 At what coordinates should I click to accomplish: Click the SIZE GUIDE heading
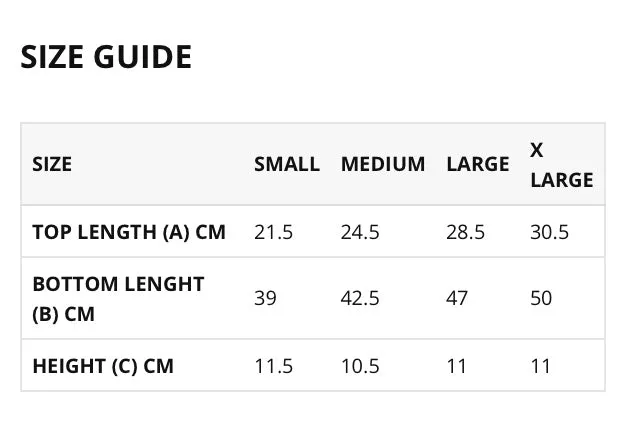106,57
